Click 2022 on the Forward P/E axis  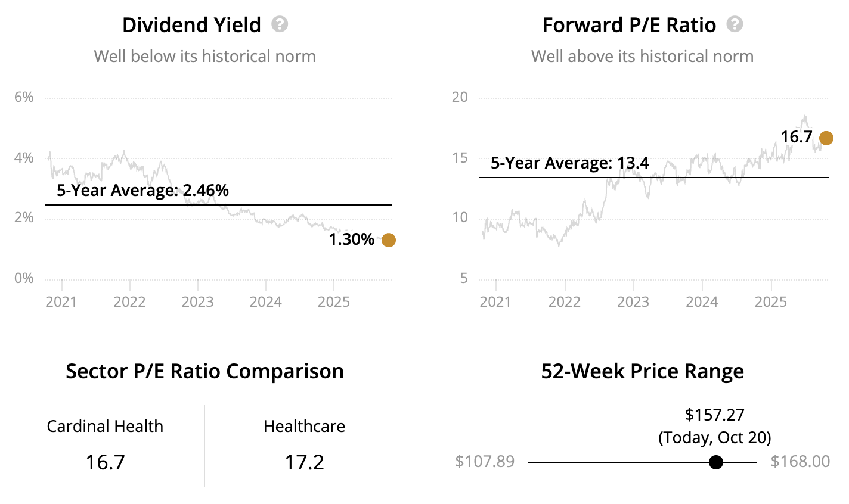564,302
